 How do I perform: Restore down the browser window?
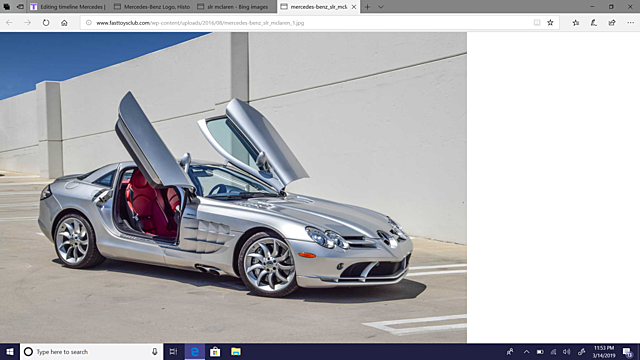pos(611,7)
